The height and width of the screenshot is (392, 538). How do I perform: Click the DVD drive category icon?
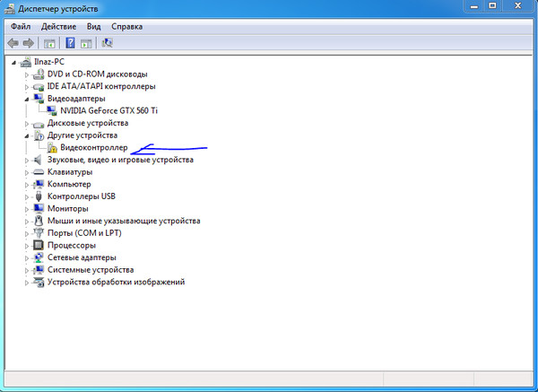[x=39, y=74]
